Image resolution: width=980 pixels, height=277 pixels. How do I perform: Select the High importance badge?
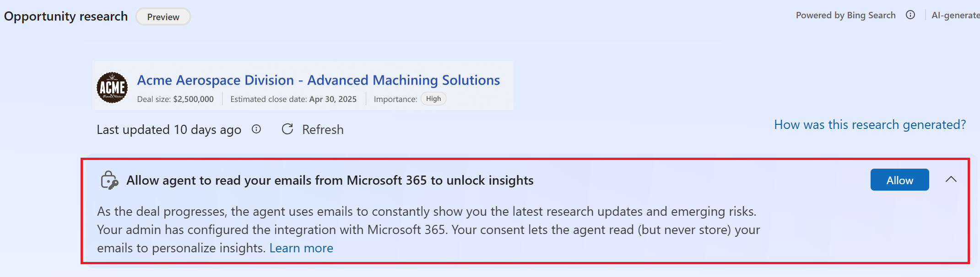[433, 98]
